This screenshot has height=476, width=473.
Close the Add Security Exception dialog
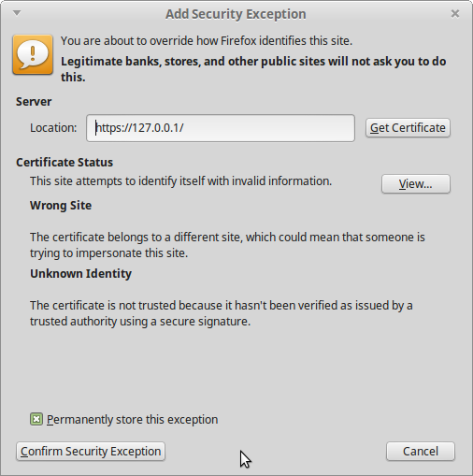pyautogui.click(x=455, y=13)
